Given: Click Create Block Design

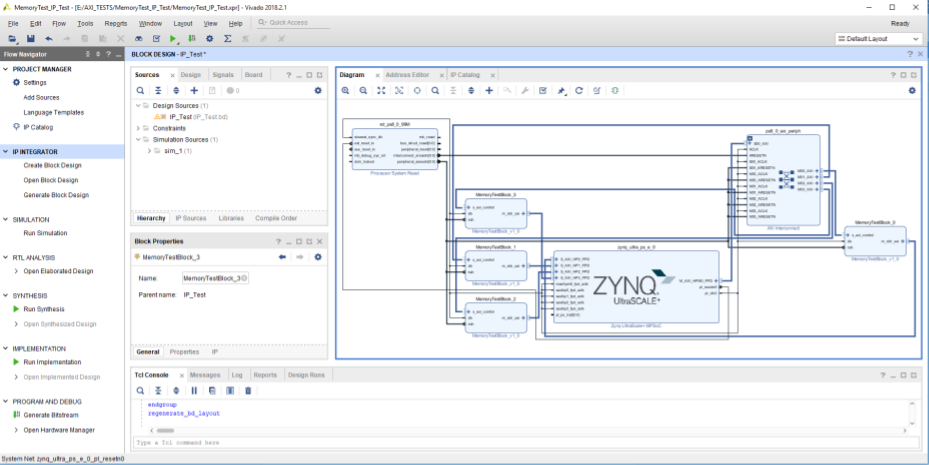Looking at the screenshot, I should click(x=53, y=165).
